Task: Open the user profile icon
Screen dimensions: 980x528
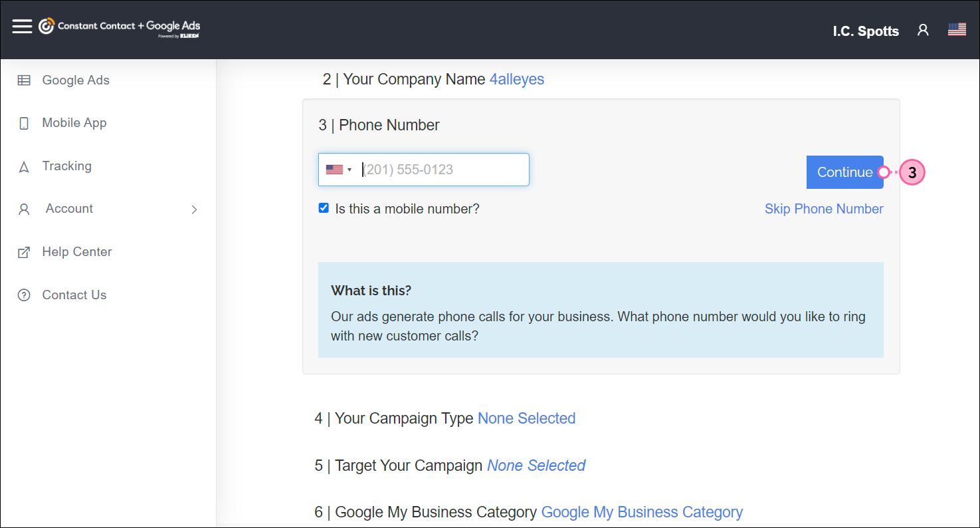Action: click(x=923, y=30)
